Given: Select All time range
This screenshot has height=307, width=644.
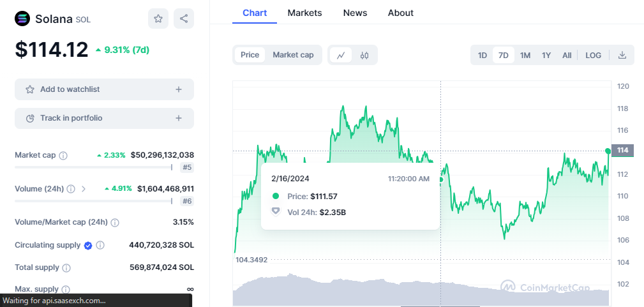Looking at the screenshot, I should point(567,55).
